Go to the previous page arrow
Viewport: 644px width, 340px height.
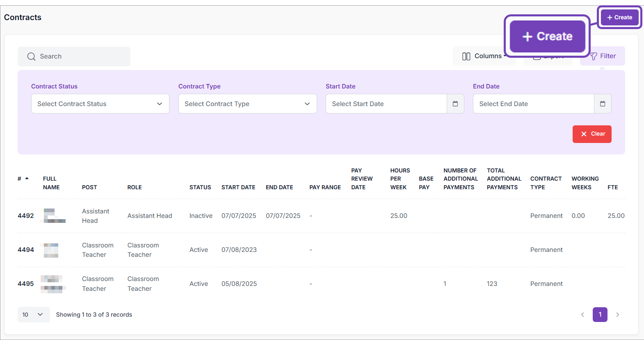pos(582,315)
